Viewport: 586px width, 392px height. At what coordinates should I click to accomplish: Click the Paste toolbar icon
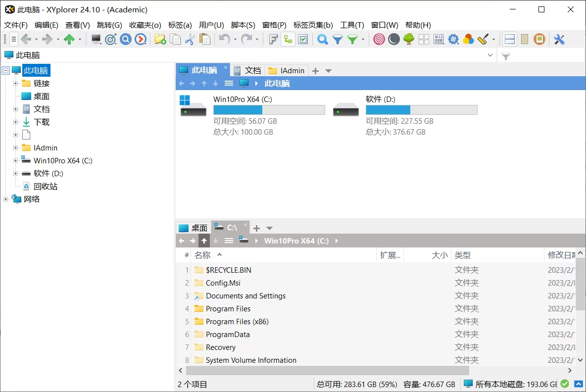pos(205,39)
